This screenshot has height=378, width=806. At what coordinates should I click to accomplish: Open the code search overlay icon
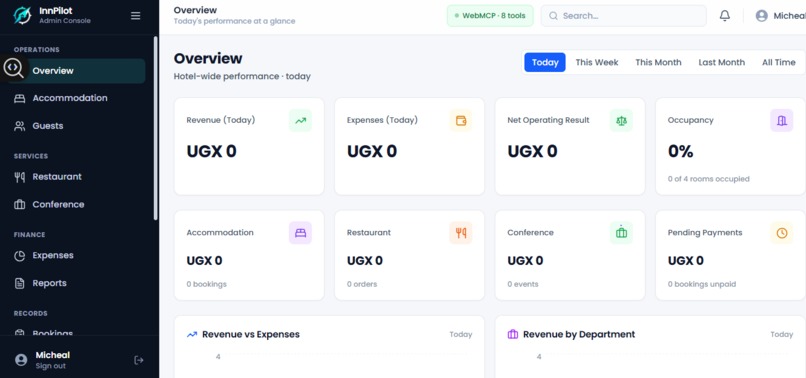[13, 68]
